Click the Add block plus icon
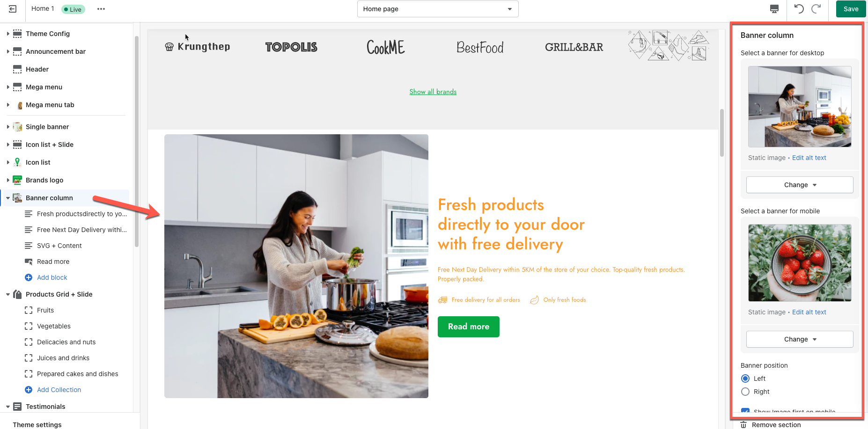This screenshot has width=868, height=429. (x=29, y=277)
